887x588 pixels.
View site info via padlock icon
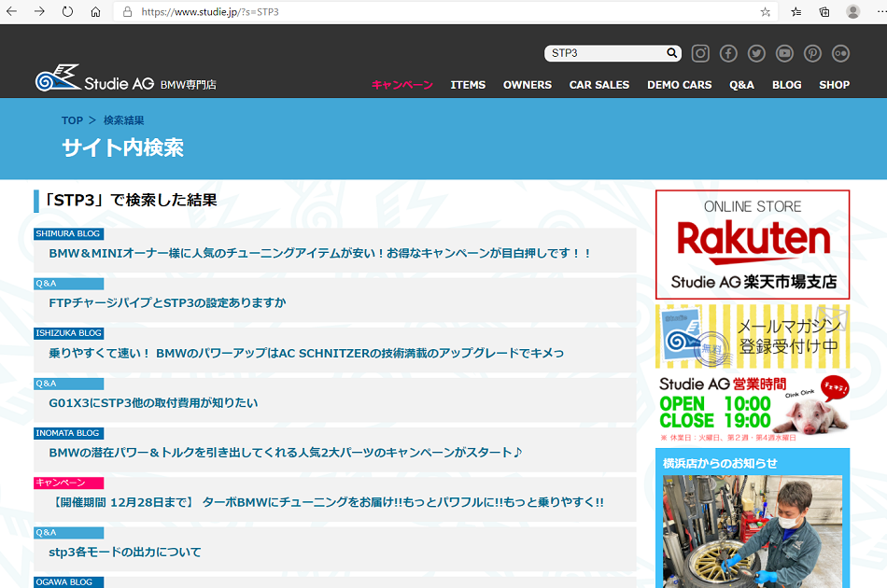[127, 11]
